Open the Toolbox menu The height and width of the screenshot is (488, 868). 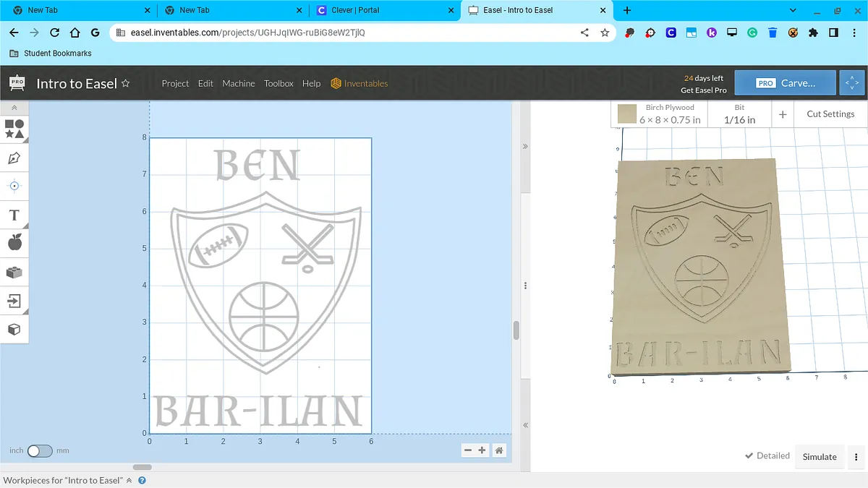point(278,83)
